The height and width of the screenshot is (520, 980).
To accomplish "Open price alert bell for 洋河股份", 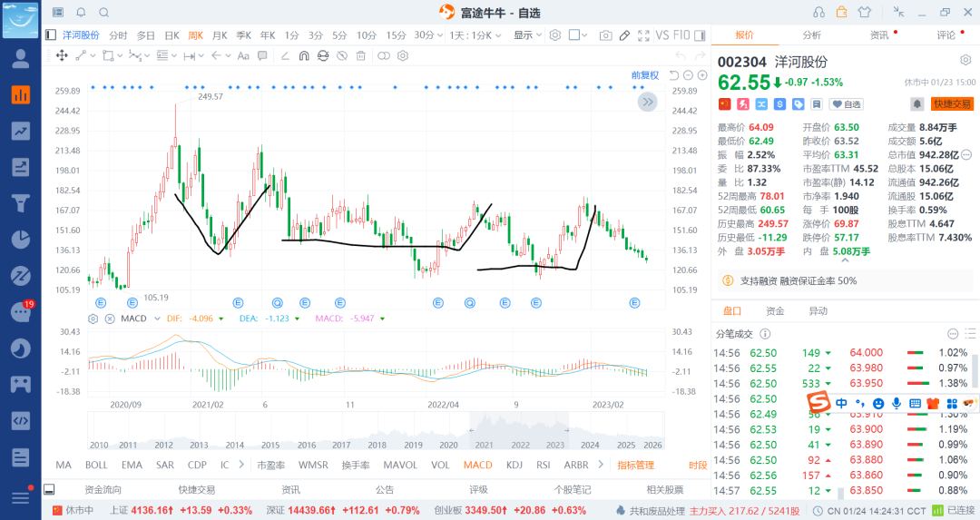I will pos(916,103).
